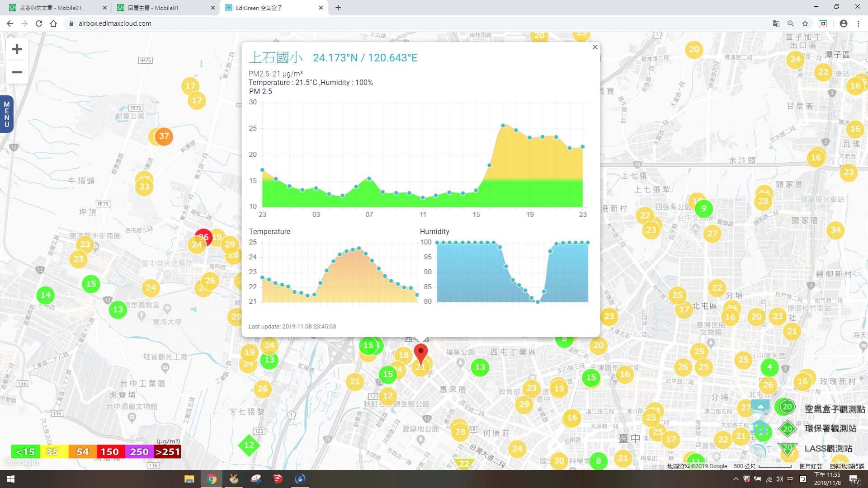Open the page zoom magnifier icon
868x488 pixels.
(x=790, y=23)
